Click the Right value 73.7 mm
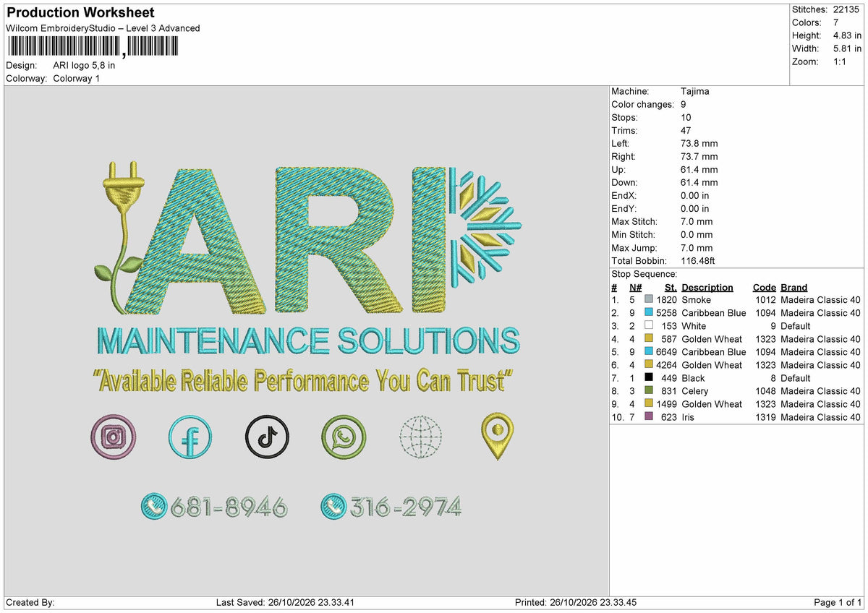Image resolution: width=868 pixels, height=613 pixels. pos(699,157)
